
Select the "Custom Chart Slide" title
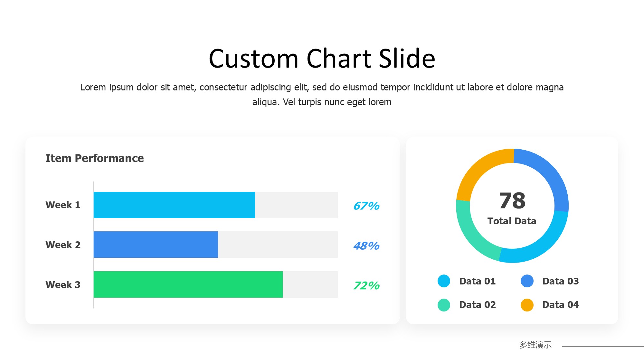click(x=322, y=59)
